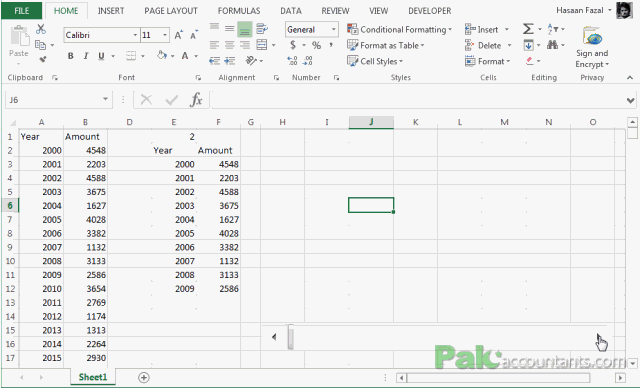640x388 pixels.
Task: Select cell B6 containing 1627
Action: 85,206
